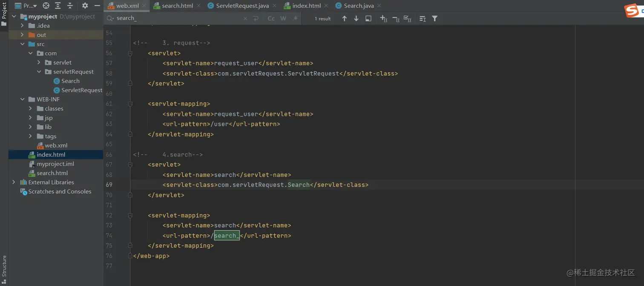Click the locate/select opened file target icon

click(x=46, y=6)
